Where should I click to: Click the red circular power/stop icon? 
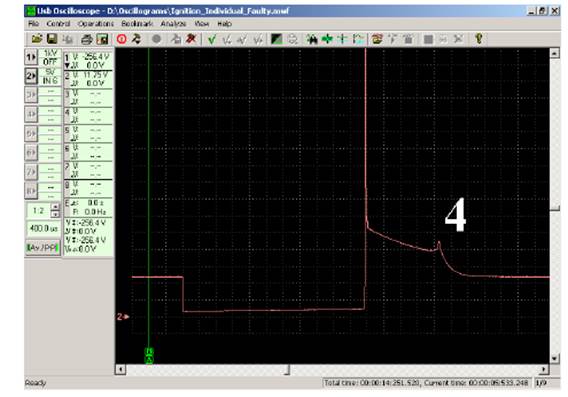(x=121, y=39)
